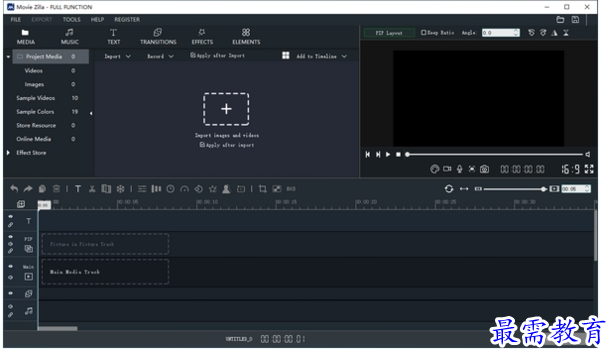Click the snowflake freeze frame icon
Image resolution: width=614 pixels, height=363 pixels.
click(x=121, y=189)
